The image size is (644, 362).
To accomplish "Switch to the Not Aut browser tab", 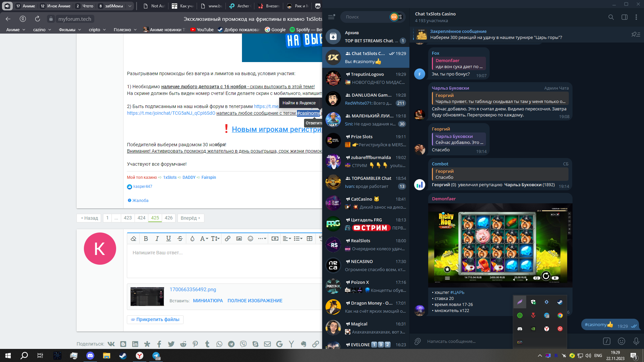I will (154, 6).
